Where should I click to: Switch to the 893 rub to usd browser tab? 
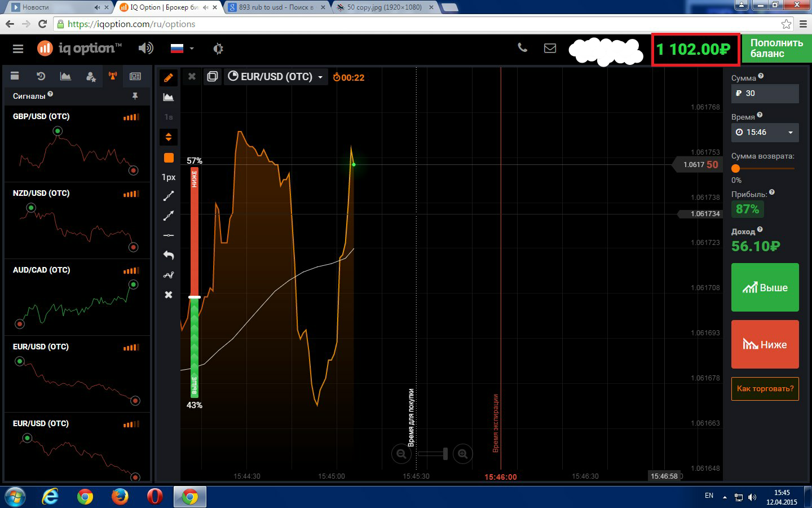(276, 7)
